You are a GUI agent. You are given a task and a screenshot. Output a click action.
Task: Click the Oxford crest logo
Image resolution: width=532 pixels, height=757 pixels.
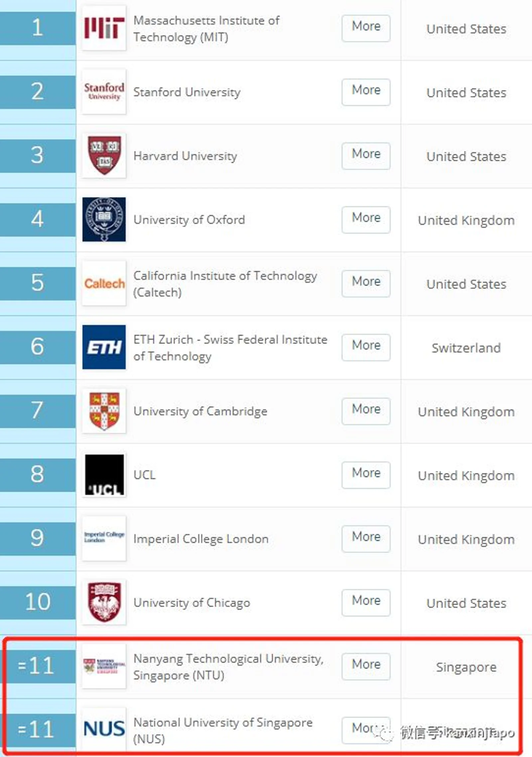(104, 220)
